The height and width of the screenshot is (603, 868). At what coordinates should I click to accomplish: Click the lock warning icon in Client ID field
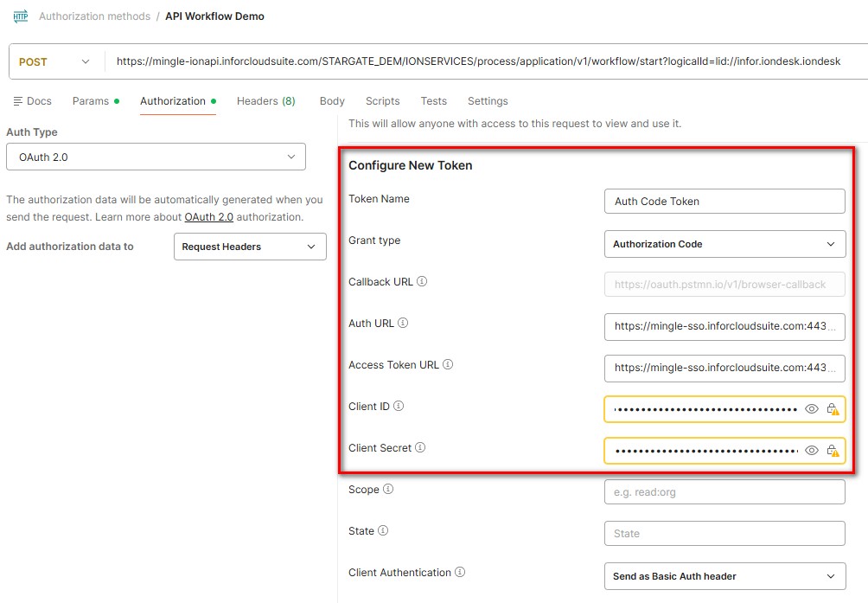pos(833,409)
